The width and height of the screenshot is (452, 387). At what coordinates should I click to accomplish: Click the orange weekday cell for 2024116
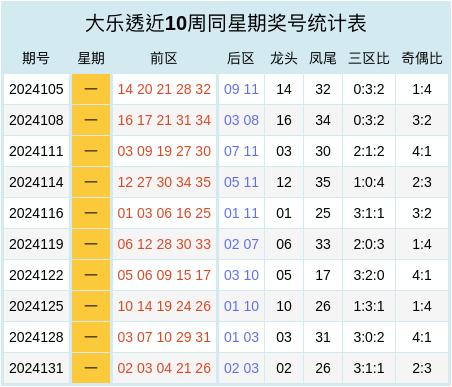point(91,213)
